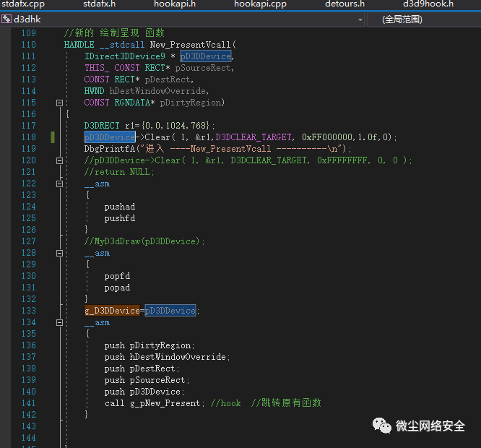This screenshot has width=481, height=448.
Task: Click D3DCLEAR_TARGET macro on line 118
Action: click(253, 137)
